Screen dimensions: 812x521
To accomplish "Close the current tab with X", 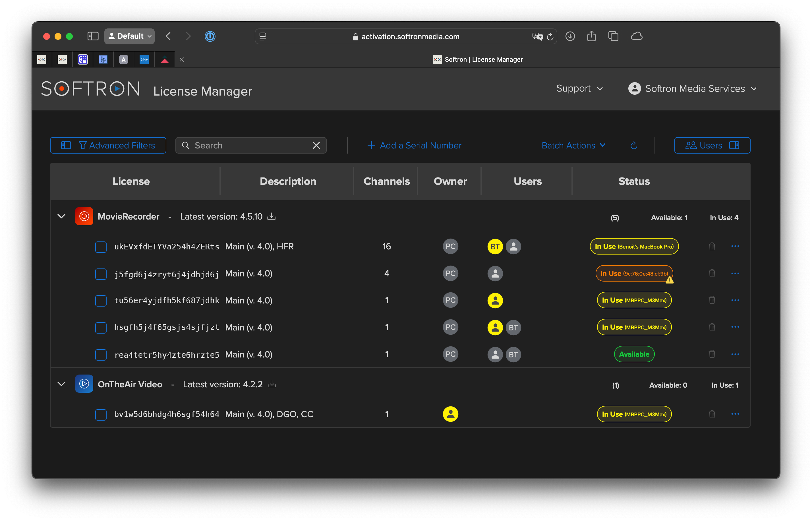I will [182, 59].
